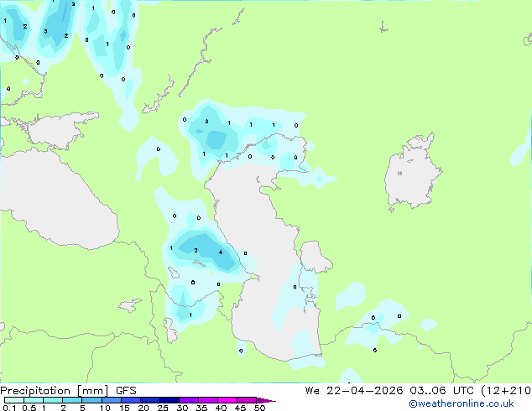
Task: Select the 5–10 mm legend color swatch
Action: pyautogui.click(x=91, y=400)
